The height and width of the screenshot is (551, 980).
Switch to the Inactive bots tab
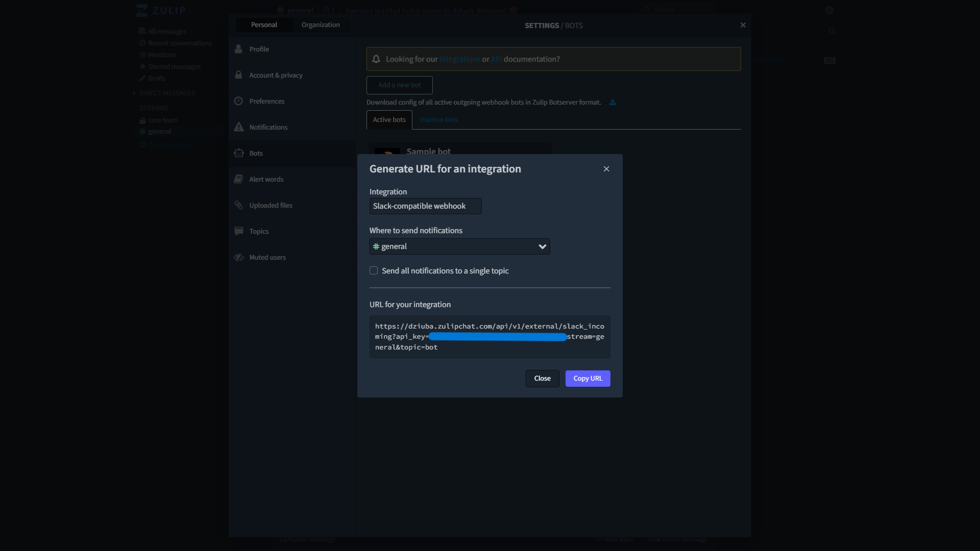[x=439, y=119]
